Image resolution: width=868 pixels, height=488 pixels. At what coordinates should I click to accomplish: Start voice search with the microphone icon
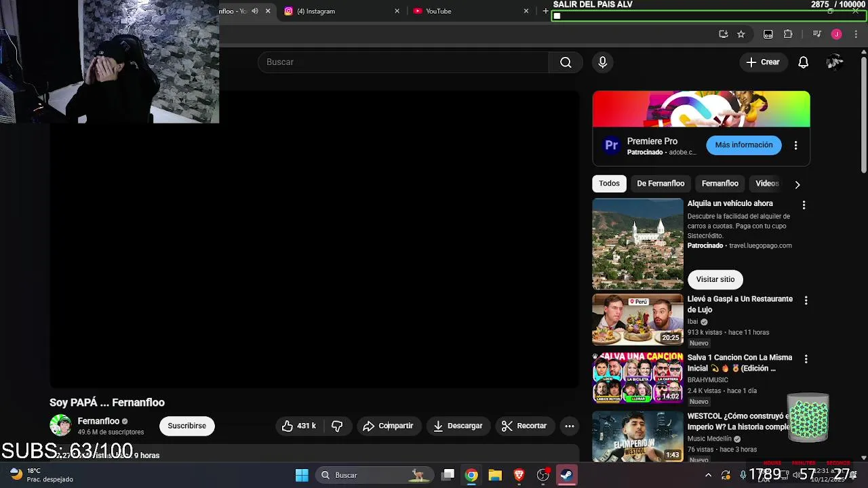pos(602,62)
